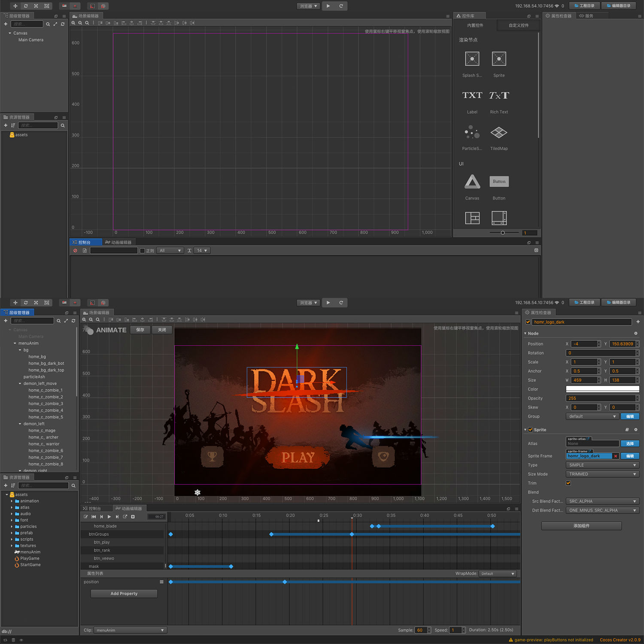
Task: Uncheck the homr_logo_dark node active checkbox
Action: click(528, 322)
